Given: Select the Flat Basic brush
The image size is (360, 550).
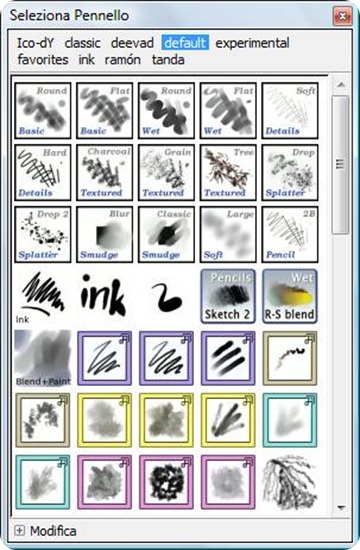Looking at the screenshot, I should (105, 110).
